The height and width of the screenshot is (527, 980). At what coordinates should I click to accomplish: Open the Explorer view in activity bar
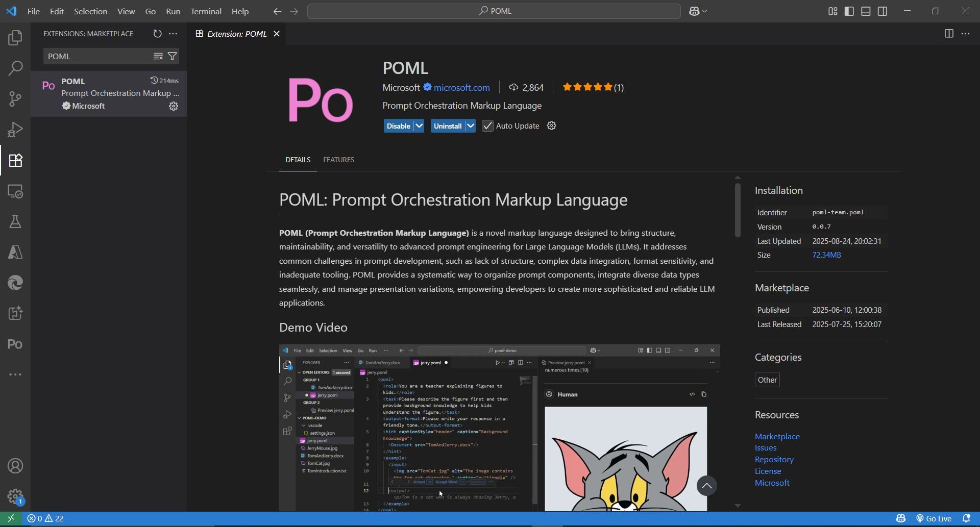point(15,37)
